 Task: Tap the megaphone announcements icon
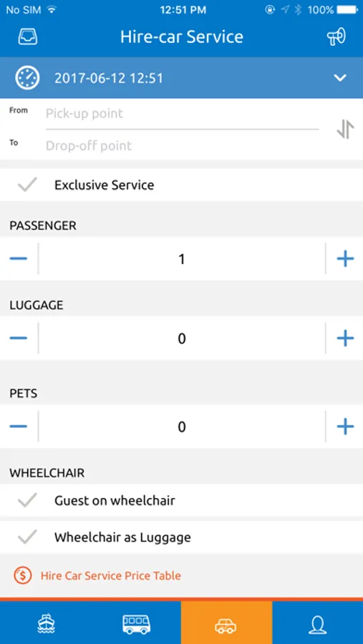point(337,37)
